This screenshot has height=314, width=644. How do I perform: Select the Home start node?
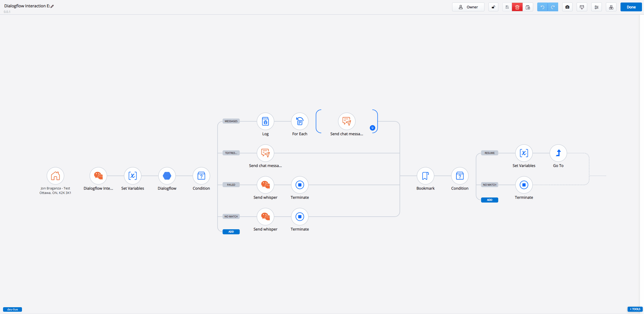pos(55,176)
